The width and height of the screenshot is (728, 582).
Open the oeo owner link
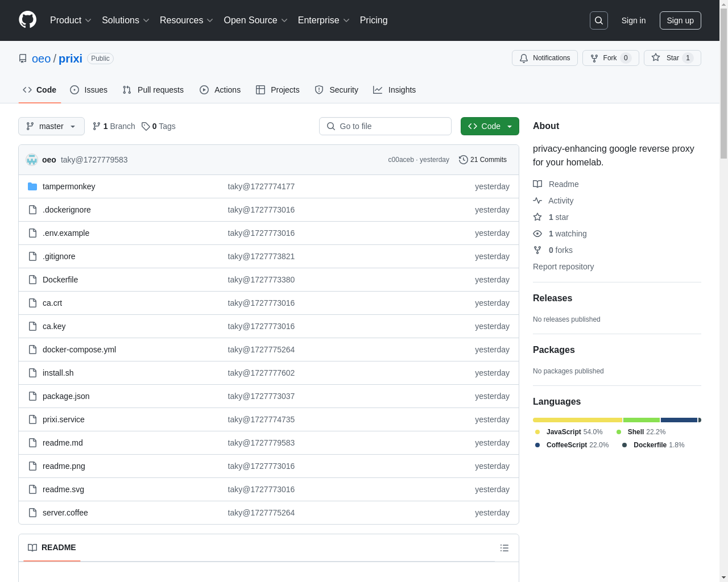coord(41,59)
